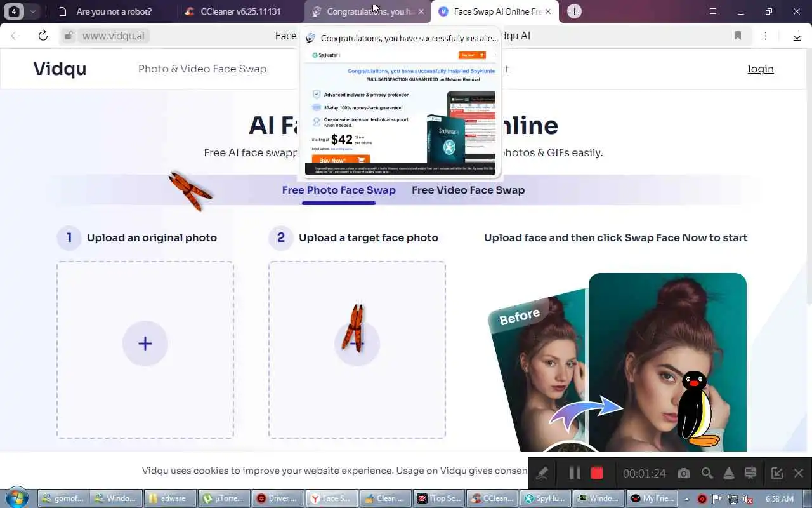Open the tab counter button showing 4

point(14,11)
